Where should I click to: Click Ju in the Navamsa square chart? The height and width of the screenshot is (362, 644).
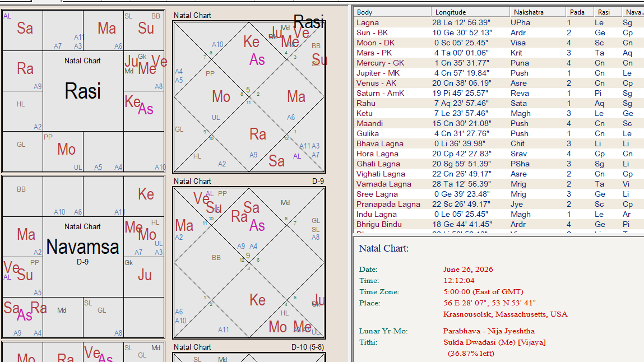tap(145, 275)
